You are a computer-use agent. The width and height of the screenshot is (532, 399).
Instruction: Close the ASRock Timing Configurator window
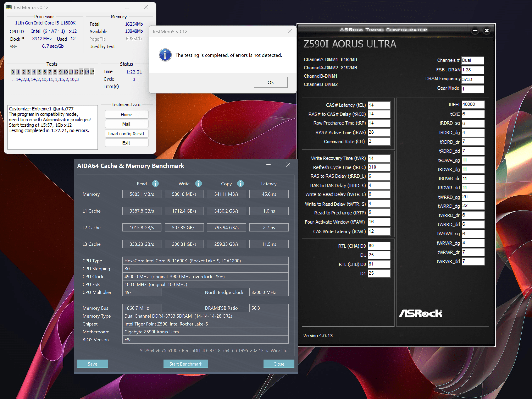pyautogui.click(x=487, y=31)
